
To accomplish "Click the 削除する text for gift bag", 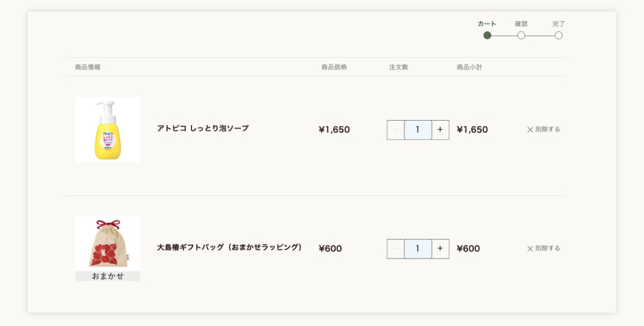I will [548, 248].
